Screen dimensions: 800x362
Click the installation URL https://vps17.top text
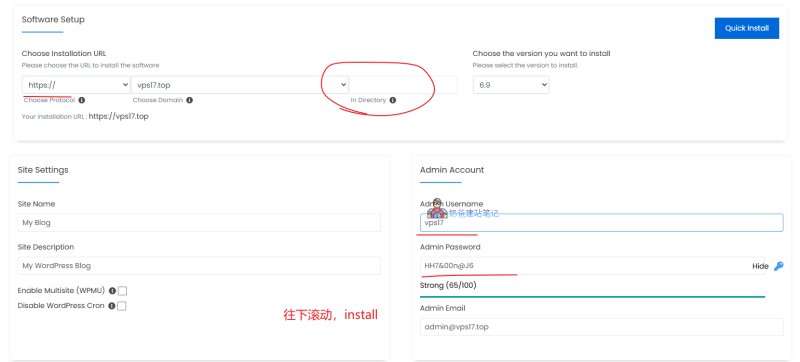tap(118, 116)
